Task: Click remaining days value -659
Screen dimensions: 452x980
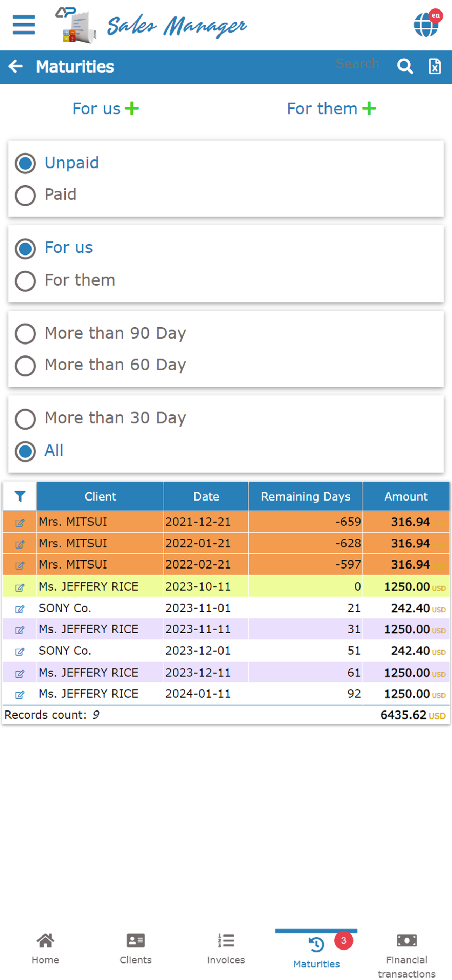Action: [348, 522]
